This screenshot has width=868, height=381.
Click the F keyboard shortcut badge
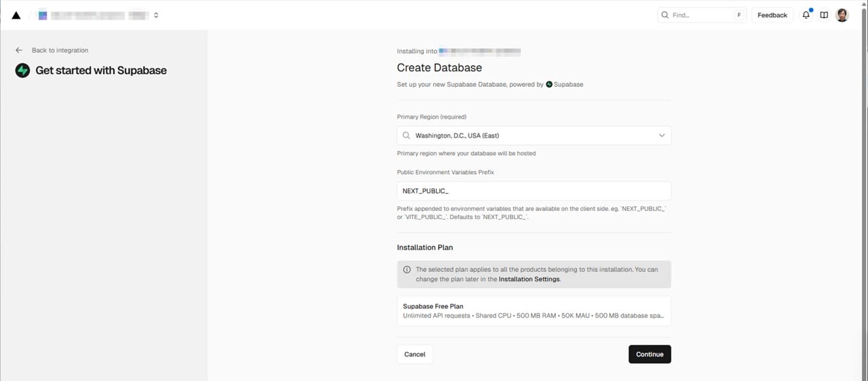coord(738,15)
